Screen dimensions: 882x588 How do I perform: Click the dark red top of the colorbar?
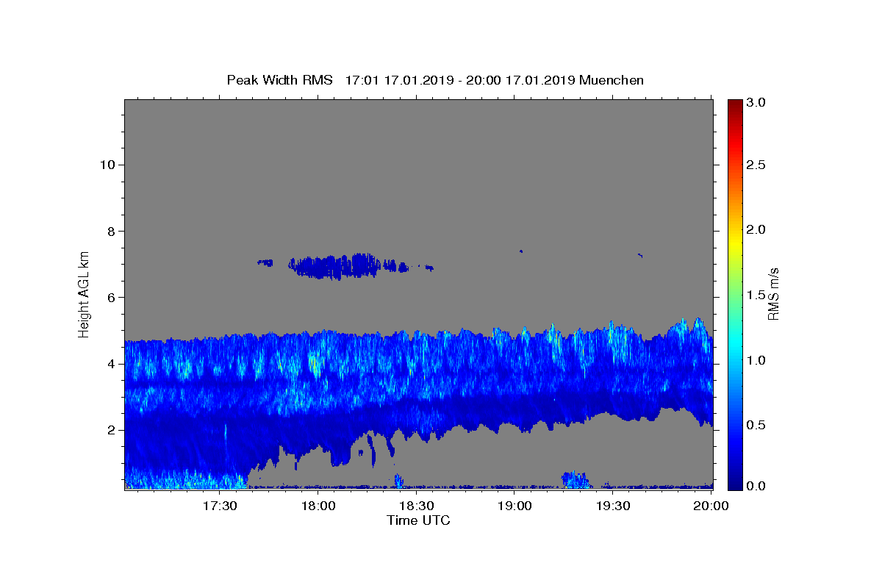click(x=735, y=104)
